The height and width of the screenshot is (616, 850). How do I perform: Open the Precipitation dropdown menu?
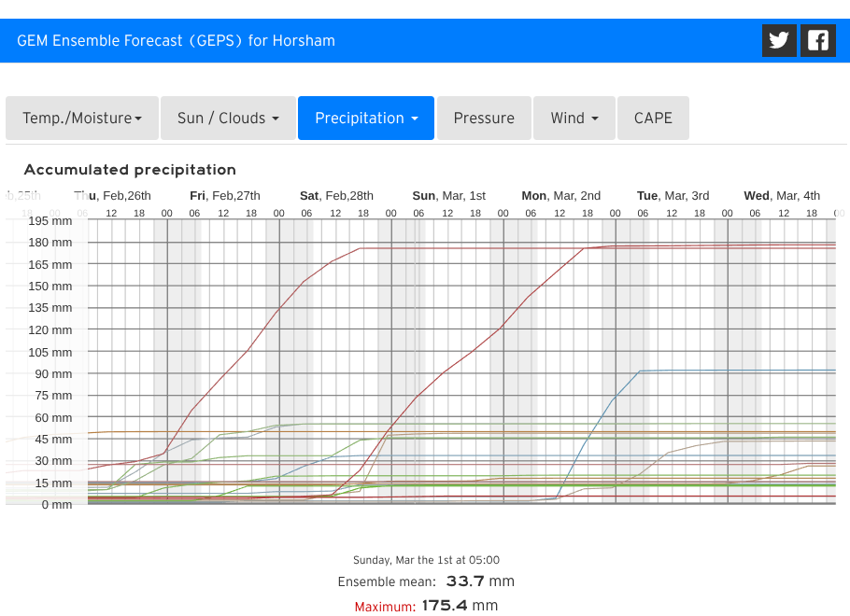(366, 119)
